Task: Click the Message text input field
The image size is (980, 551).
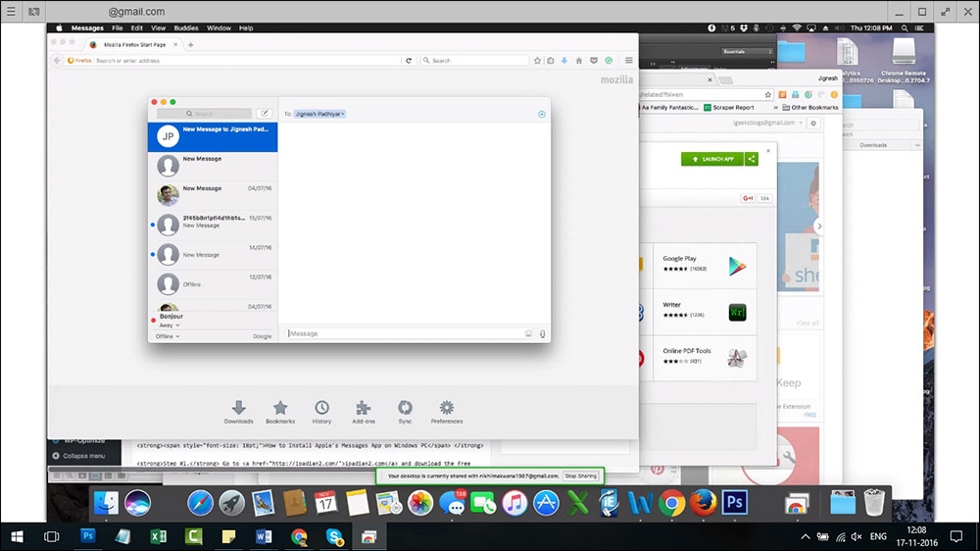Action: 406,334
